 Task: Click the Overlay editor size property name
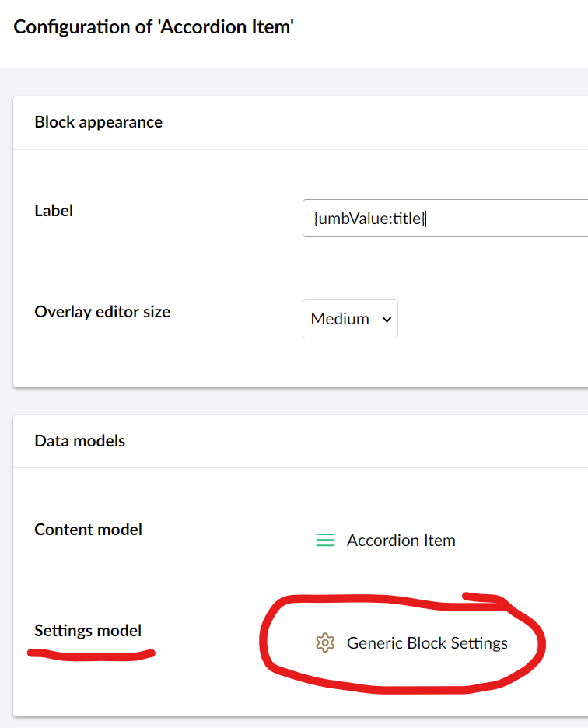[103, 312]
